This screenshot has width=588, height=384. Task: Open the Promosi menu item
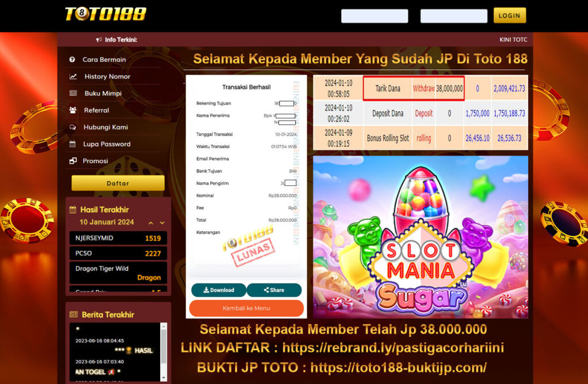click(x=95, y=161)
